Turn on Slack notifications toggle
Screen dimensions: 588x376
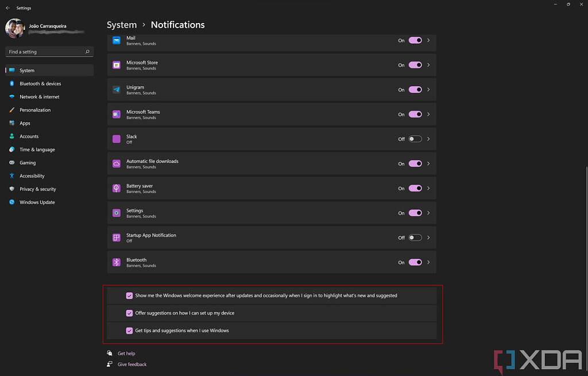(x=415, y=139)
